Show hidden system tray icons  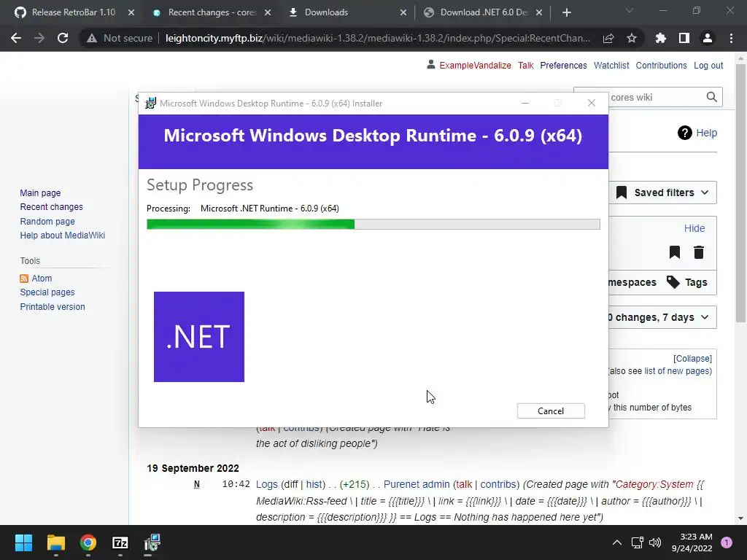click(x=616, y=542)
